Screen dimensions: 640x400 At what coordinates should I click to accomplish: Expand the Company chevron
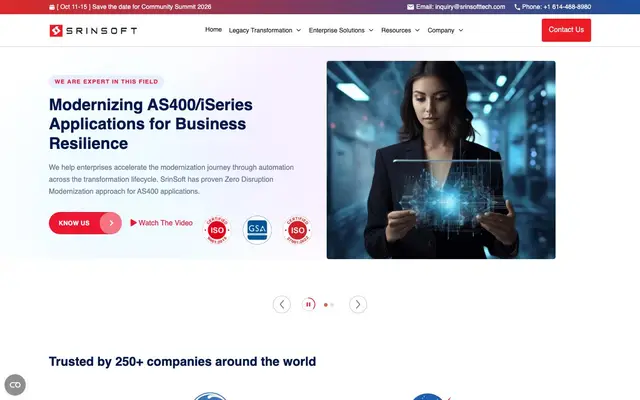tap(461, 30)
